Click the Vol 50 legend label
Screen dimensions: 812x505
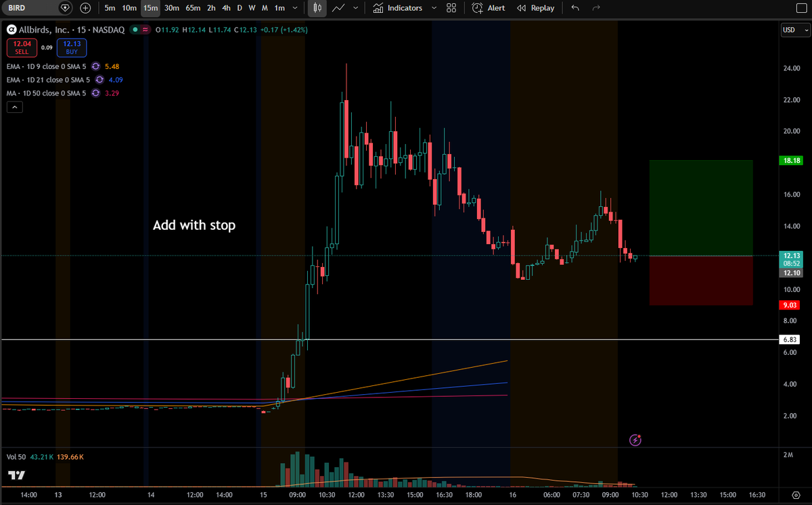coord(18,457)
